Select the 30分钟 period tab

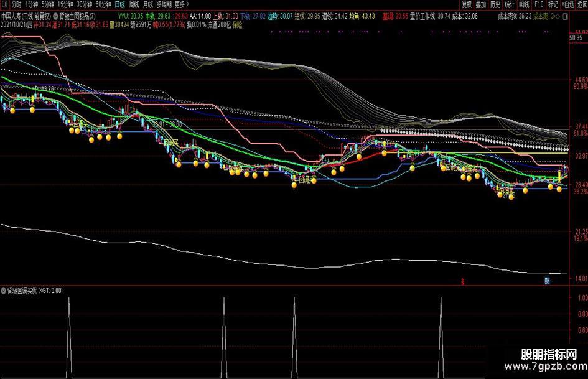[x=84, y=4]
